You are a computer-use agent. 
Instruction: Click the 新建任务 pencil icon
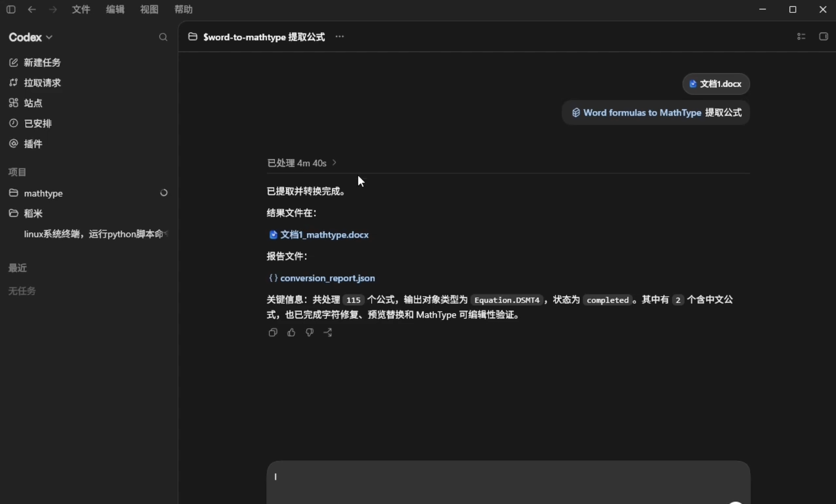coord(14,63)
